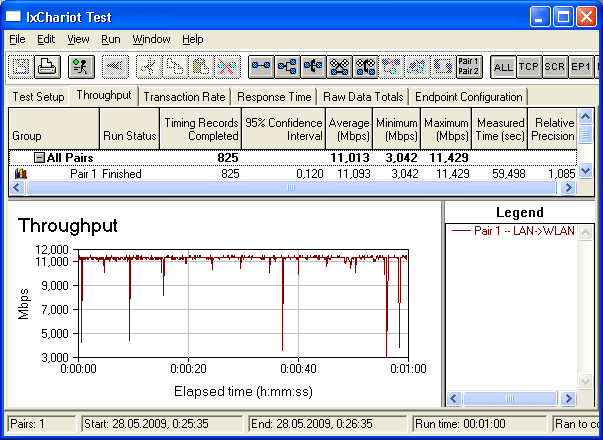Viewport: 603px width, 440px height.
Task: Click the Legend panel scroll left arrow
Action: tap(454, 398)
